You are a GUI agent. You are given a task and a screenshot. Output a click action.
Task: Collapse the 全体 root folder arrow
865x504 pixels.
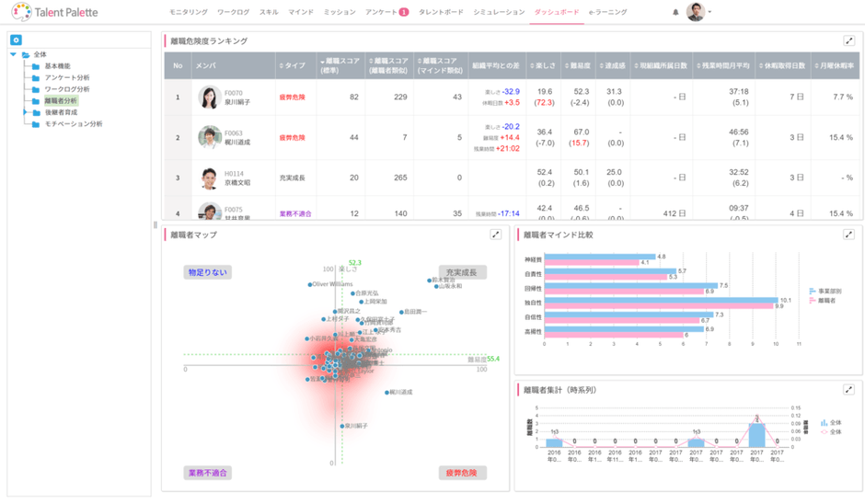(14, 54)
